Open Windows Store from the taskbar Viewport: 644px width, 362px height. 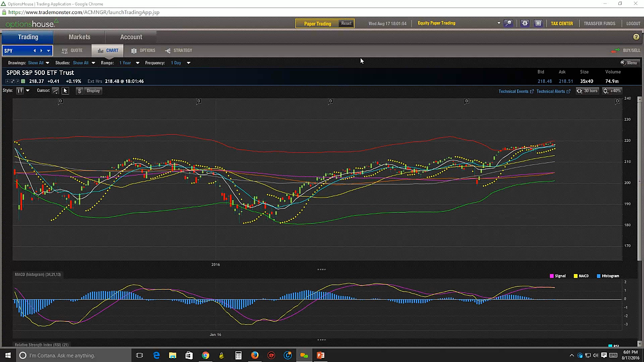(189, 355)
